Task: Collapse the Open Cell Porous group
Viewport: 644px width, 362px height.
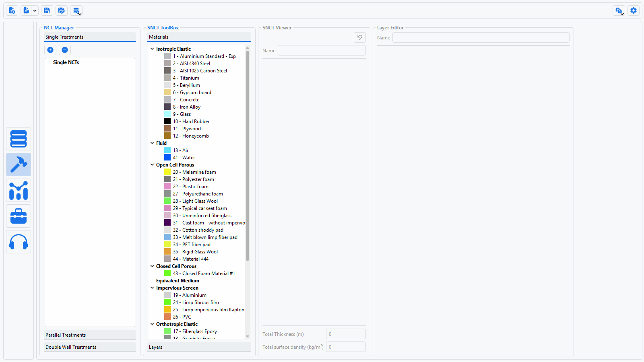Action: click(x=152, y=165)
